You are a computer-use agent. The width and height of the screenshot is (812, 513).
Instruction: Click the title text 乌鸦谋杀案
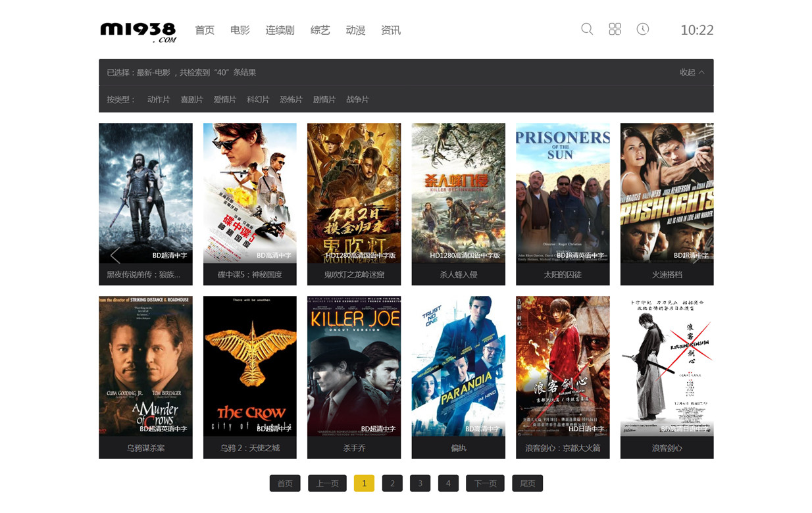[x=145, y=448]
